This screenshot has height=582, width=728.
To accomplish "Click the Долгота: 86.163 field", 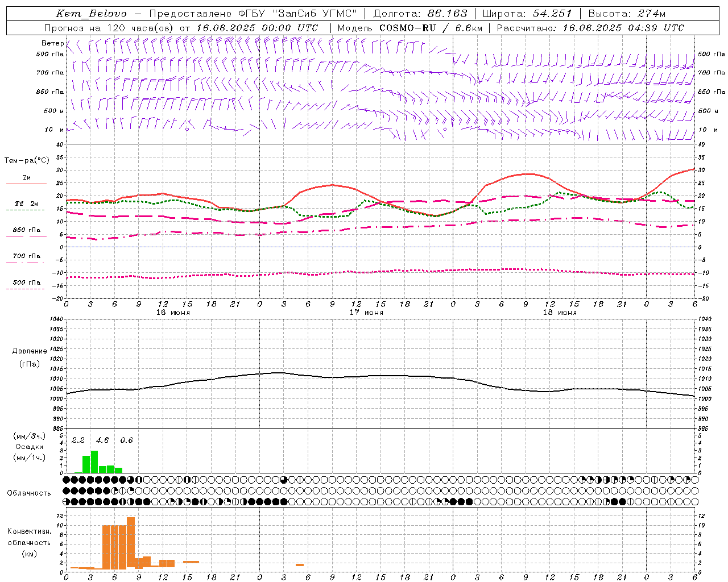I will tap(420, 14).
